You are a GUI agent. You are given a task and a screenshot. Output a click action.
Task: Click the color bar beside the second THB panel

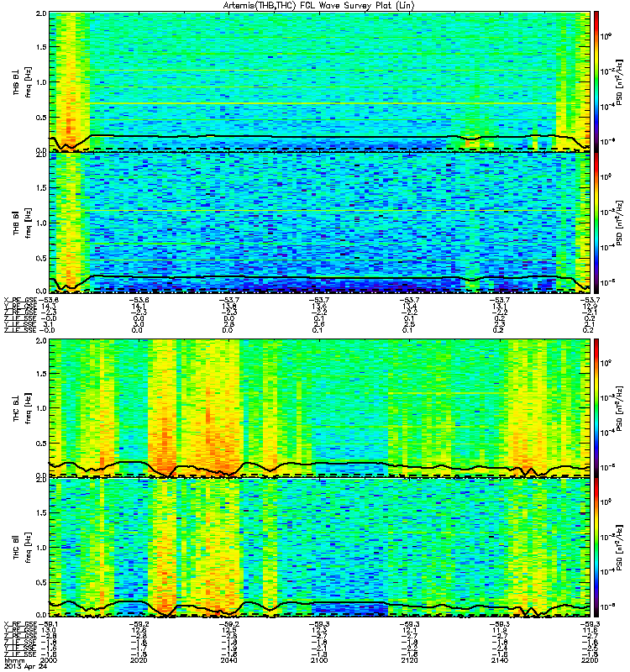(x=596, y=223)
